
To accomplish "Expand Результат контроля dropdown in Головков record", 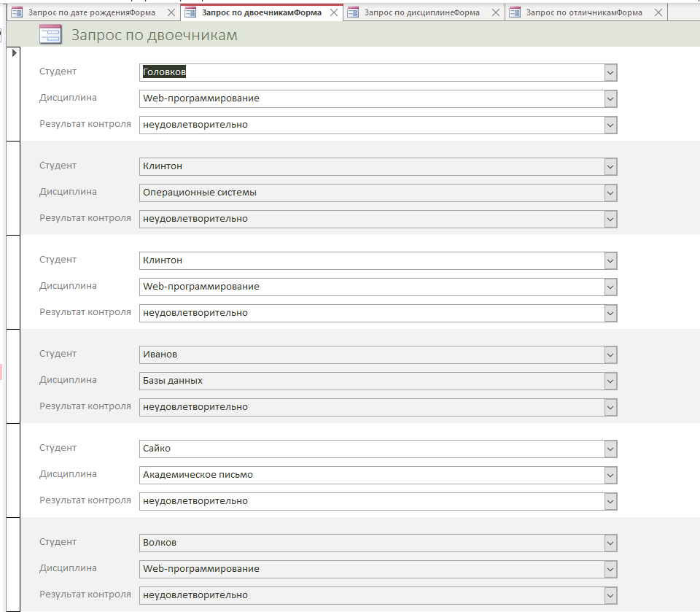I will (611, 125).
